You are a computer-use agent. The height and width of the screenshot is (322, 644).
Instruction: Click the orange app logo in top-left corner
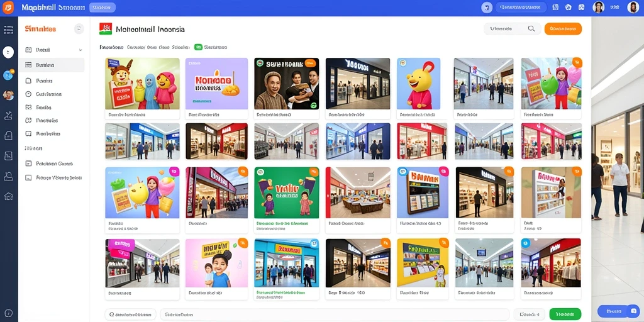point(8,7)
